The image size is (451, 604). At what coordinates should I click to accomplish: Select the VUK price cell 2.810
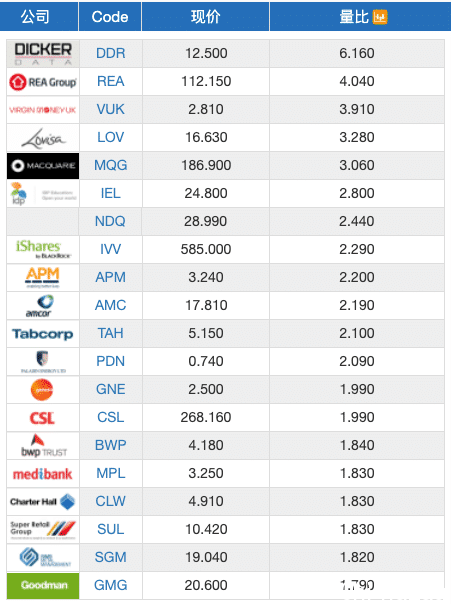pos(206,109)
